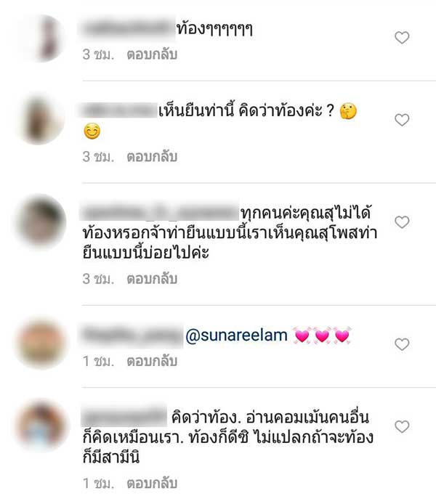Open blurred username before 'ทุกคนค่ะคุณสุ'
The image size is (436, 504).
tap(160, 212)
